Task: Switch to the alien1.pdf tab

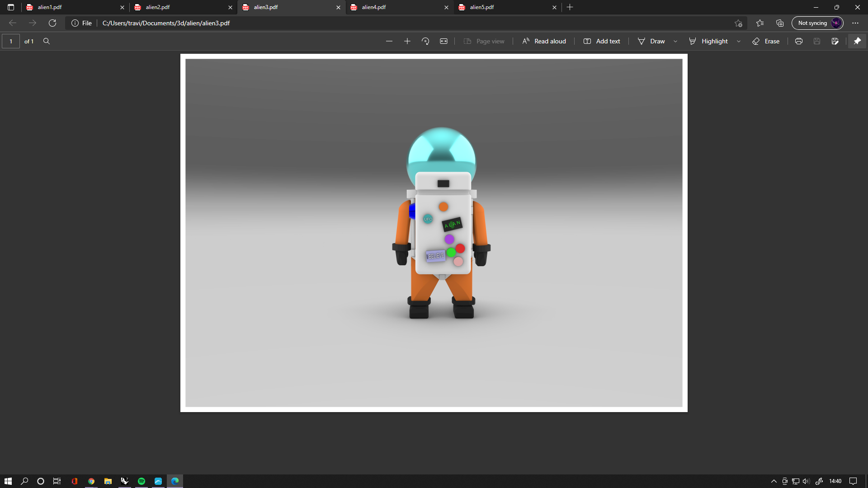Action: [x=72, y=7]
